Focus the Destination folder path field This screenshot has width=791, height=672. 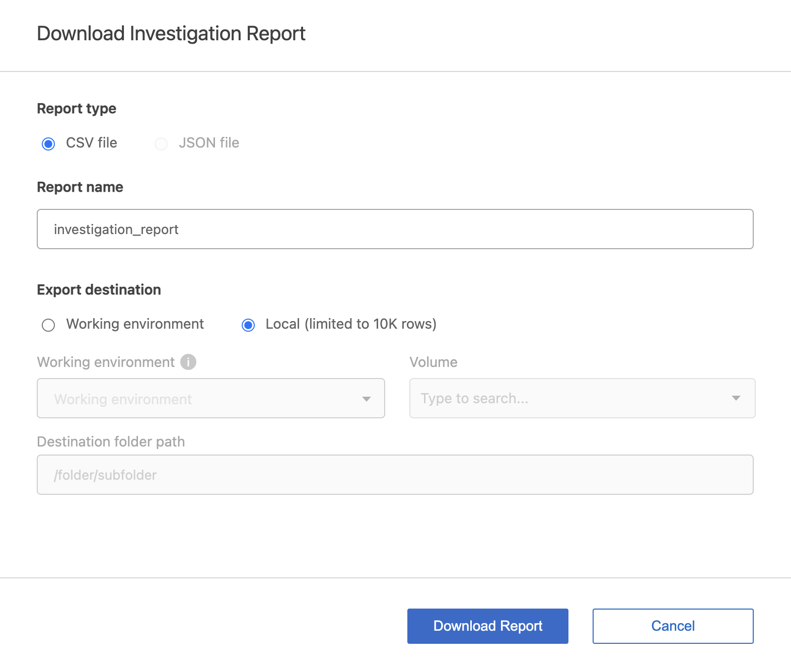(395, 475)
